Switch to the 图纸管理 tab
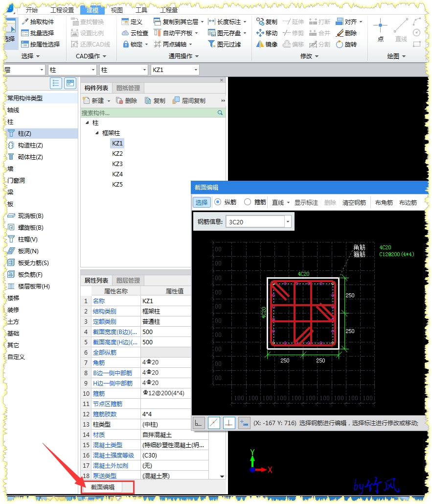Image resolution: width=432 pixels, height=504 pixels. coord(128,88)
